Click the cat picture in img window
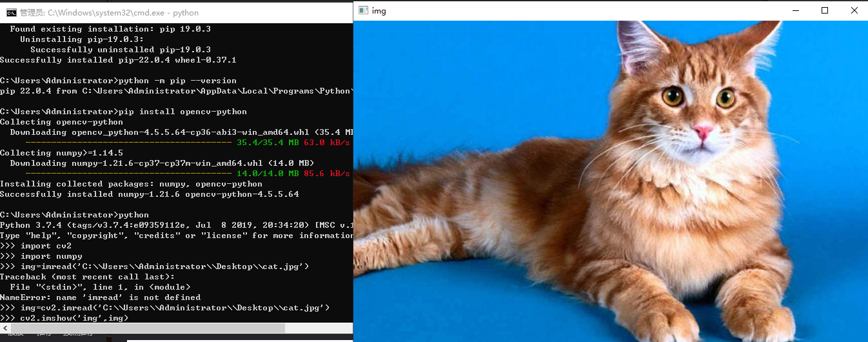 (x=611, y=181)
